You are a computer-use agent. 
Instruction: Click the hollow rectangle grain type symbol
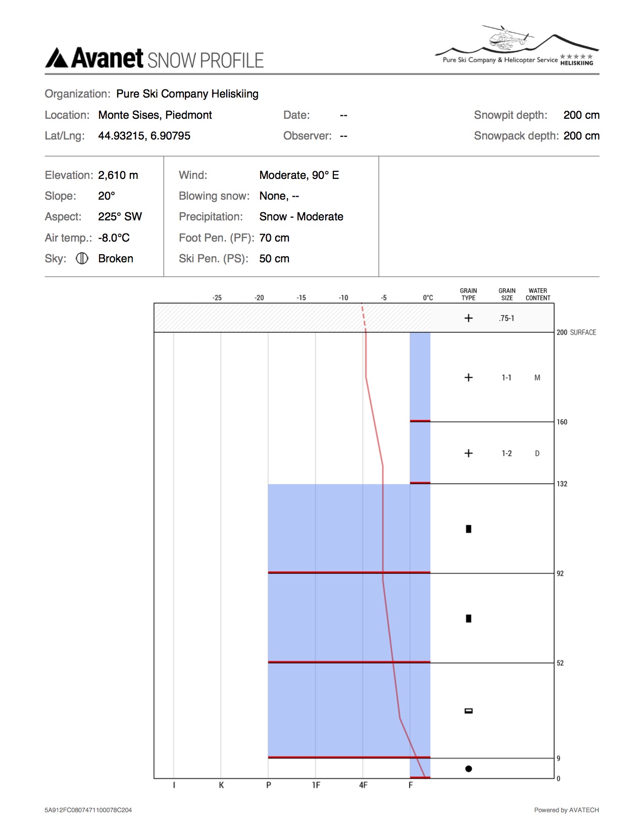point(468,711)
